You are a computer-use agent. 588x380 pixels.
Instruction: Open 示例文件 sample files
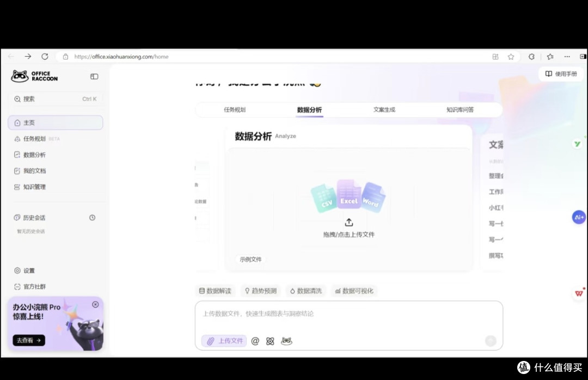coord(250,259)
